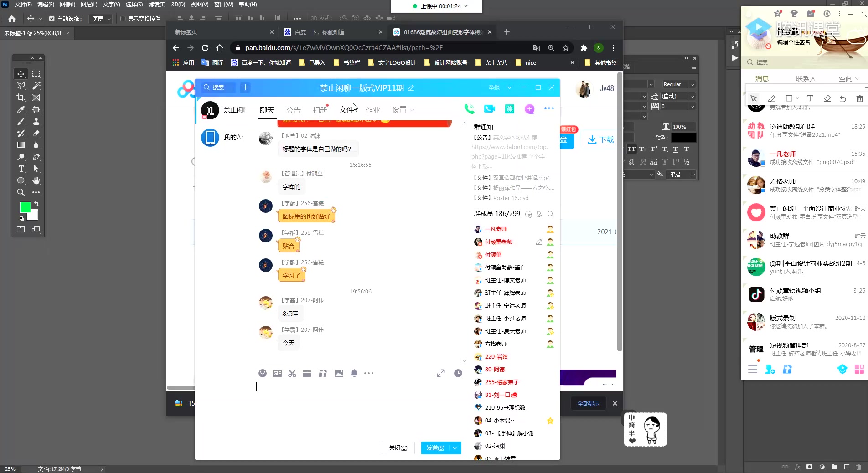Click the screenshot scissors icon
This screenshot has width=868, height=473.
click(x=292, y=373)
